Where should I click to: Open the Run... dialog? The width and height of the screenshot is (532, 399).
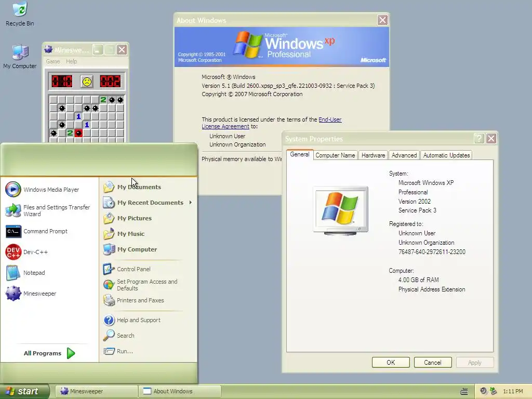point(118,351)
